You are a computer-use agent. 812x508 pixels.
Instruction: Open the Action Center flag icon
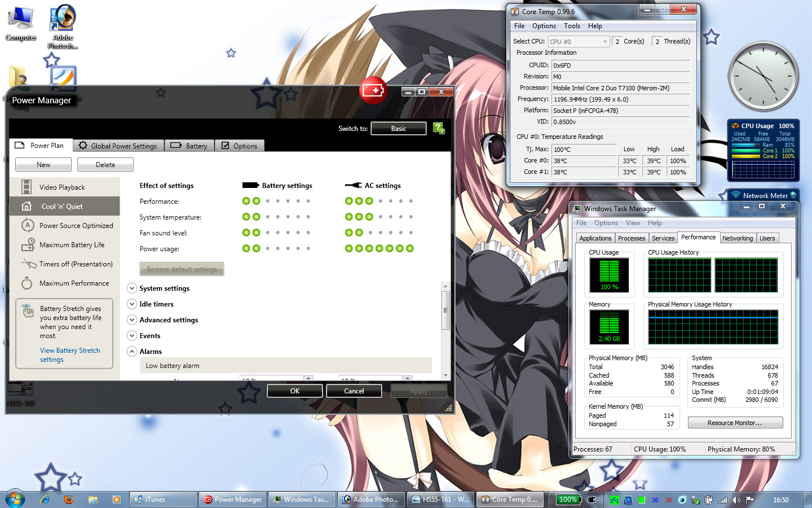[x=750, y=500]
